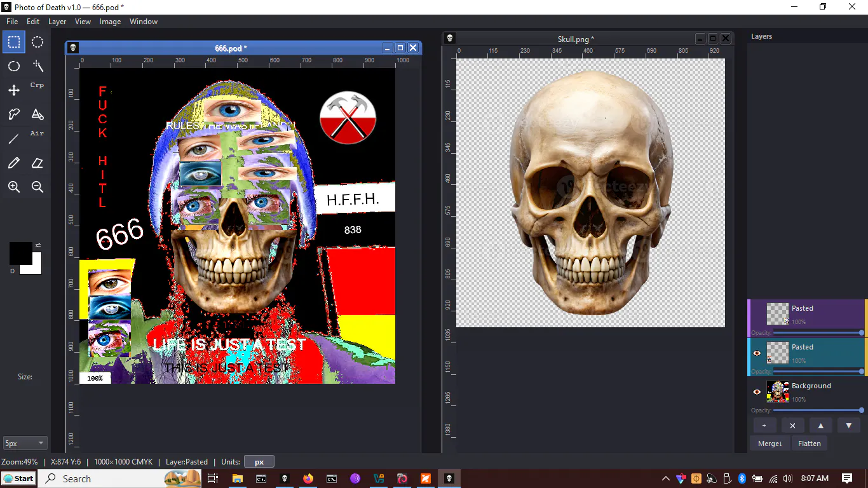Viewport: 868px width, 488px height.
Task: Click the Zoom:49% status bar text
Action: pyautogui.click(x=20, y=462)
